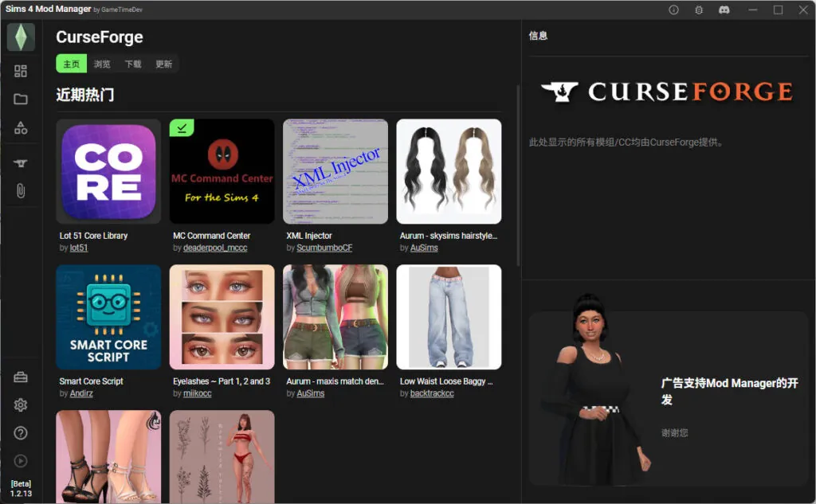Open the high heels sandals mod thumbnail
Image resolution: width=816 pixels, height=504 pixels.
pos(108,457)
